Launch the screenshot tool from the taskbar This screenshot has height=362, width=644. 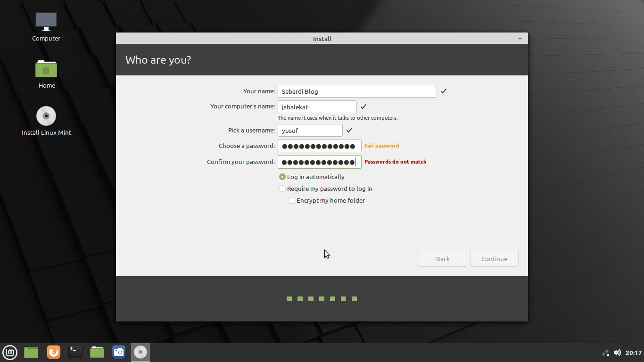(118, 352)
